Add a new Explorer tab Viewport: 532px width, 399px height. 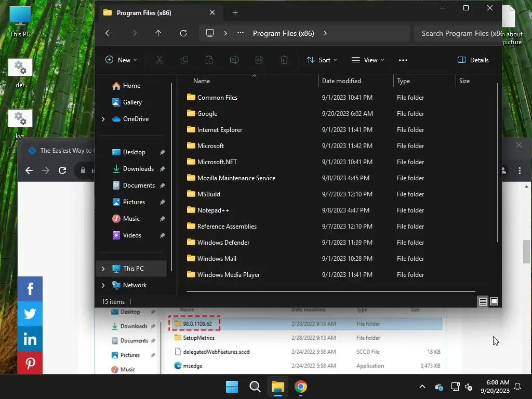click(x=235, y=13)
